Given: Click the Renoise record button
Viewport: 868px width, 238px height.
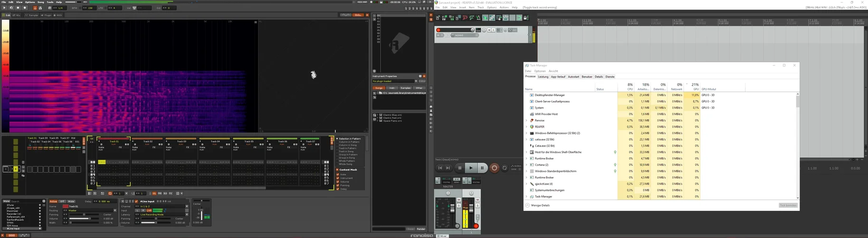Looking at the screenshot, I should tap(25, 8).
